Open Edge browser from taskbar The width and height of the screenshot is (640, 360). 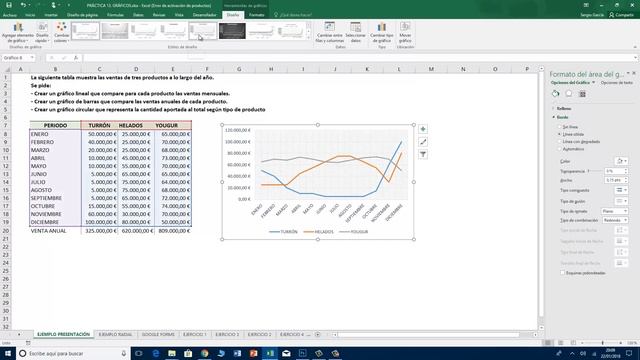pos(156,353)
